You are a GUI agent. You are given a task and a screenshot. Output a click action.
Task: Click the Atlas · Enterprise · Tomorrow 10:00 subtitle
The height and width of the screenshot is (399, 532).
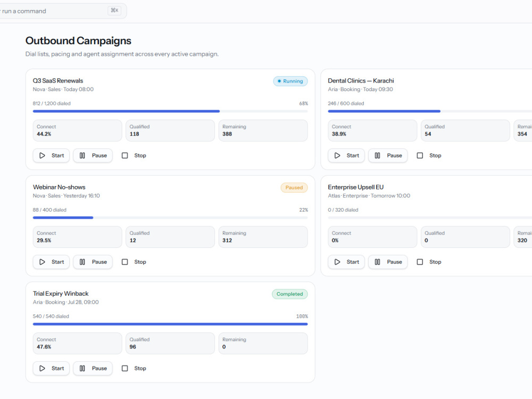369,196
